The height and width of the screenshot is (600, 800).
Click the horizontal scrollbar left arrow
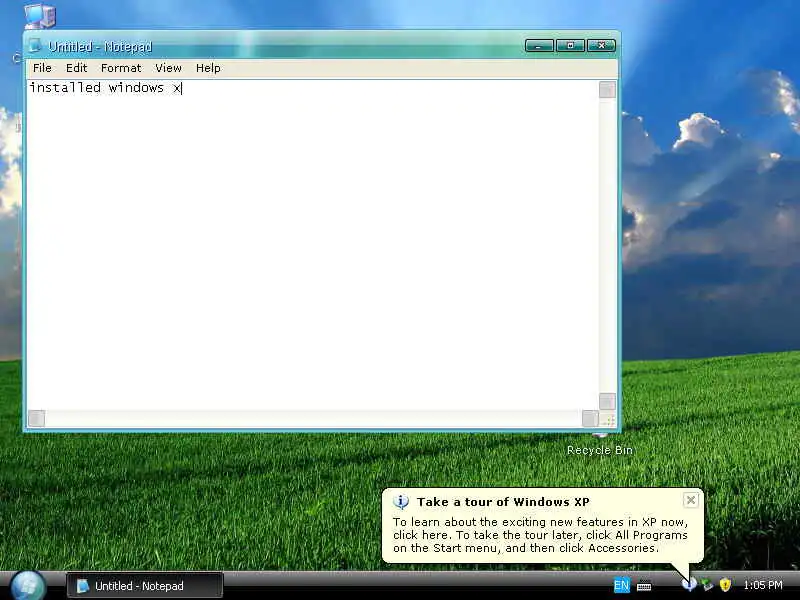click(x=36, y=418)
